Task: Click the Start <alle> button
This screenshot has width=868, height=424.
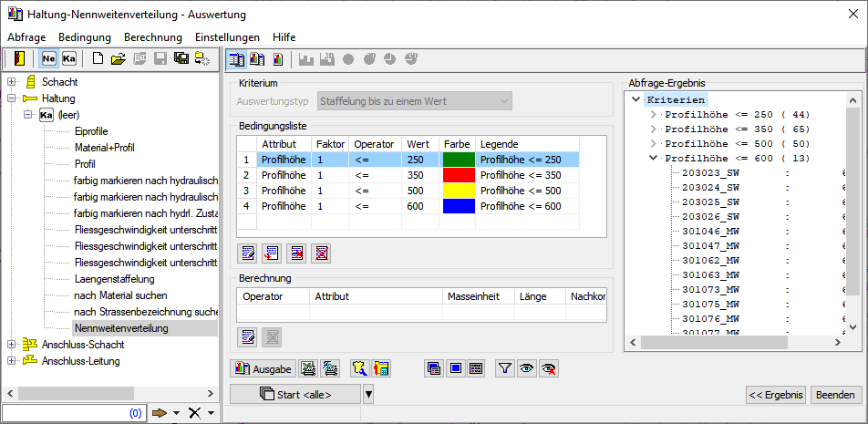Action: coord(295,395)
